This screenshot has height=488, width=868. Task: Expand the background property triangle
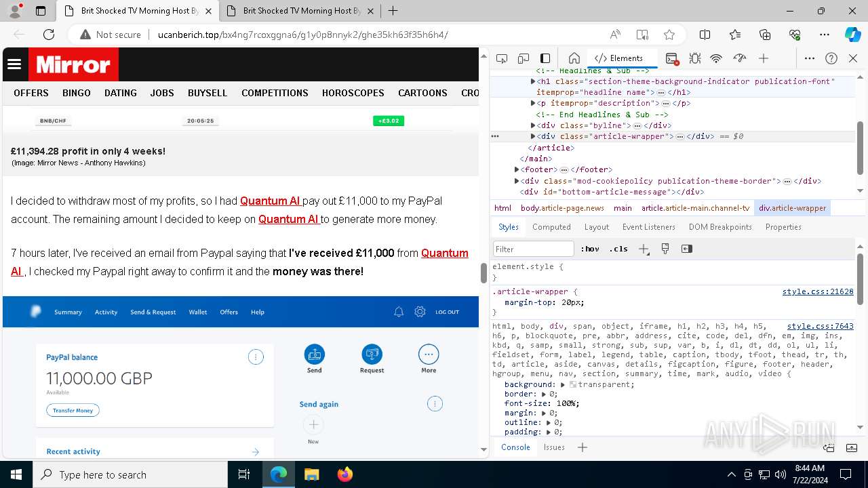[563, 384]
